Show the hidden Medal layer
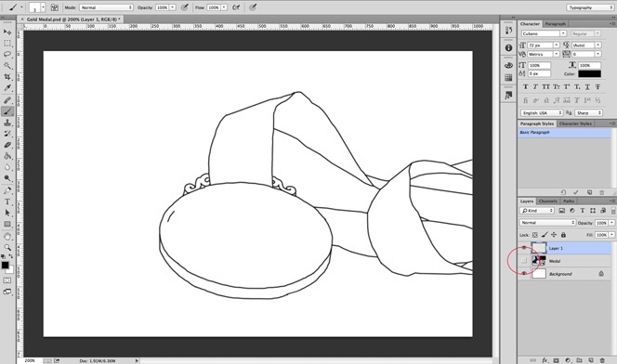The width and height of the screenshot is (617, 364). [524, 261]
